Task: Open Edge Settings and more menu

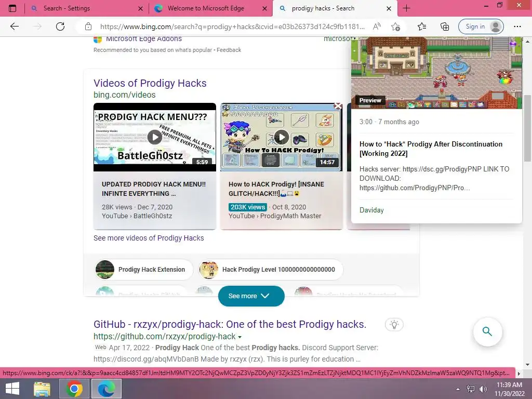Action: point(517,26)
